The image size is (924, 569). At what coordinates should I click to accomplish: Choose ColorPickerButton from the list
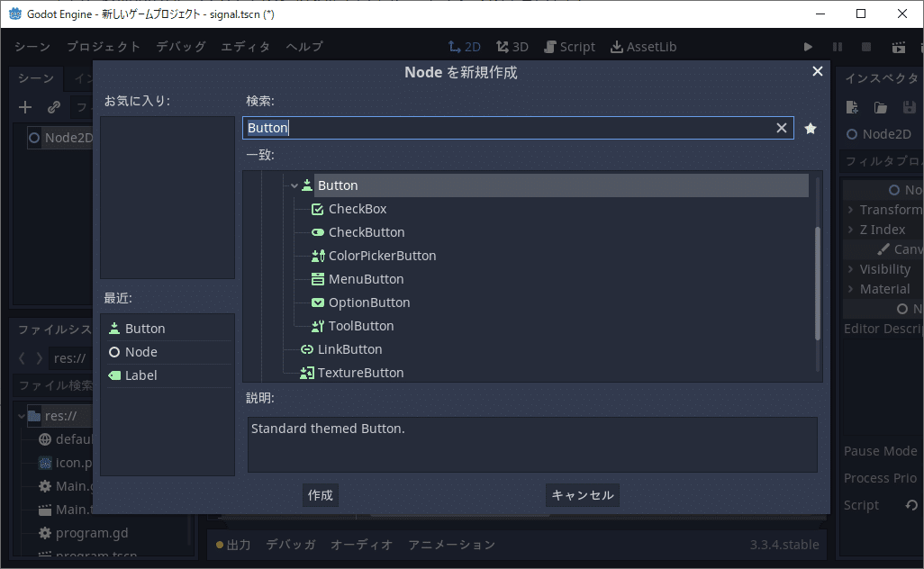382,256
